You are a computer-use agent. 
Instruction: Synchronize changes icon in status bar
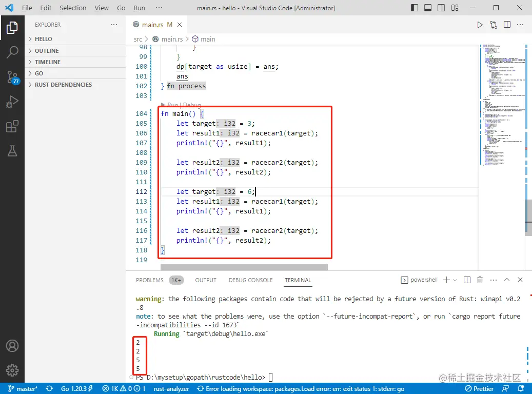(50, 388)
